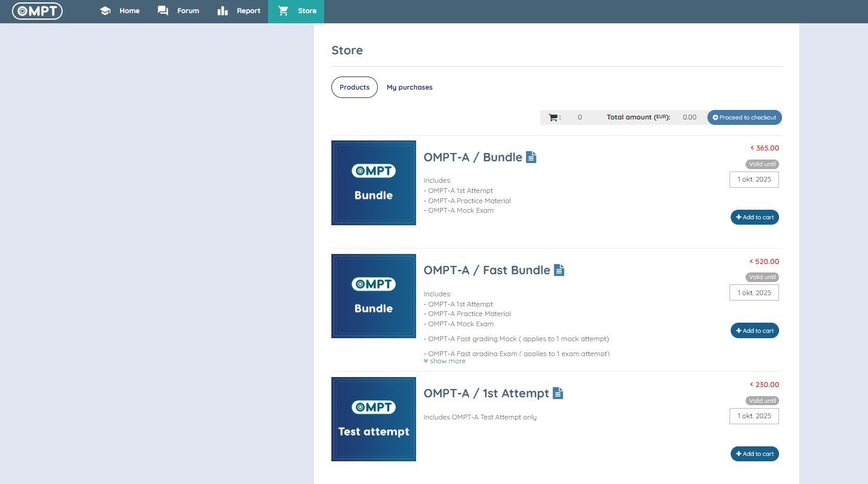
Task: Click Proceed to checkout button
Action: [x=744, y=118]
